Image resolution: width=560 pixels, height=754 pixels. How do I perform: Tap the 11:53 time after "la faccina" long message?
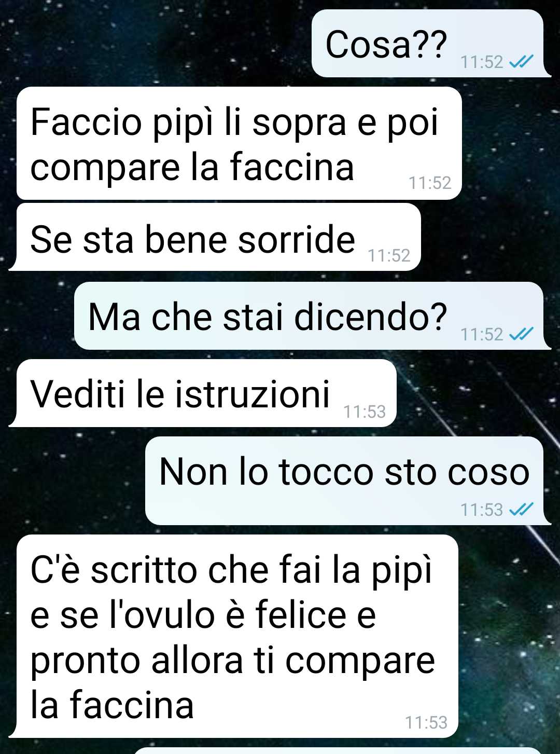pos(426,722)
